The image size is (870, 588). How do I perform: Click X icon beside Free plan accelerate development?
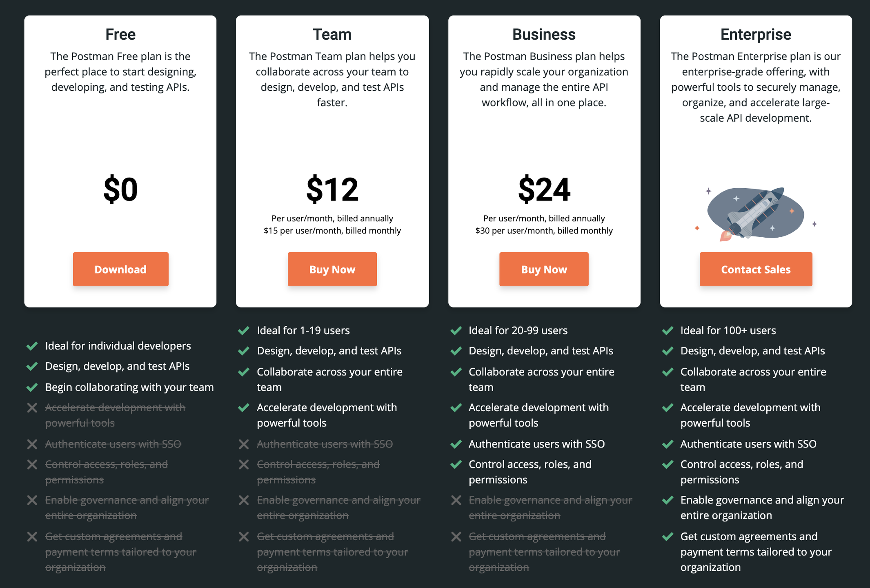(x=32, y=408)
